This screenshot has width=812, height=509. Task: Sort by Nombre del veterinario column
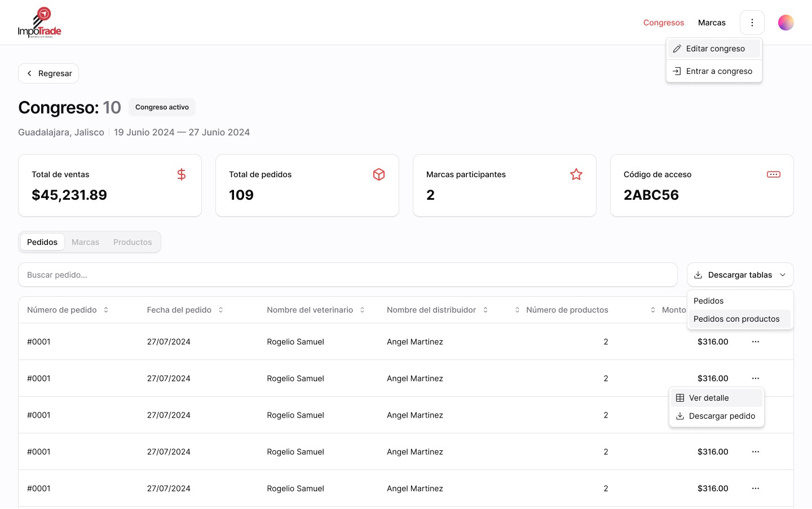[362, 310]
